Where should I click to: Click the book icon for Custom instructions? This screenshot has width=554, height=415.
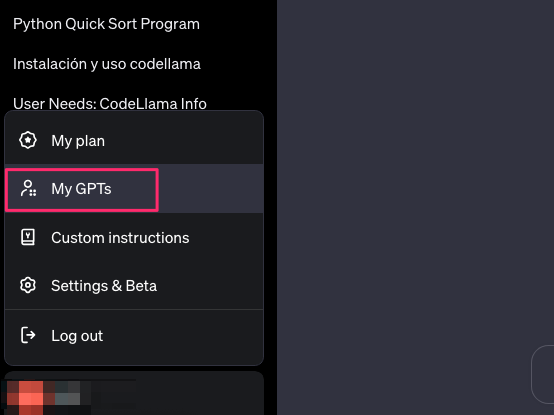coord(28,237)
